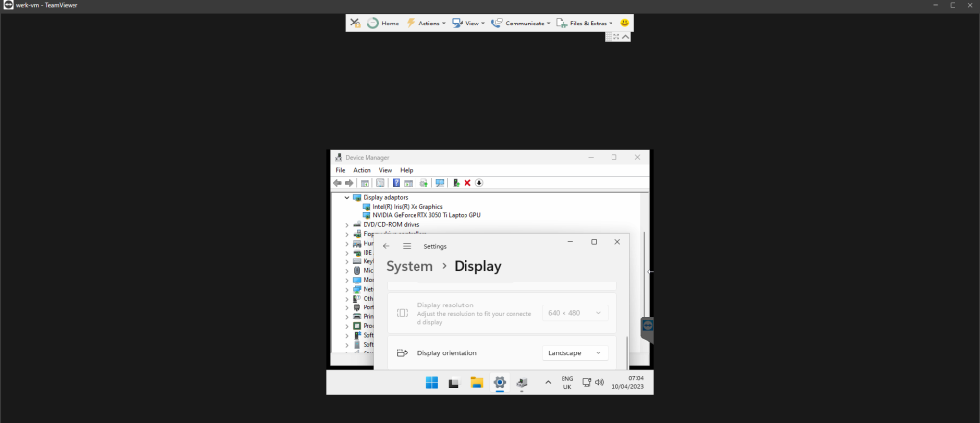This screenshot has width=980, height=423.
Task: Click the Settings gear icon on the taskbar
Action: click(x=500, y=383)
